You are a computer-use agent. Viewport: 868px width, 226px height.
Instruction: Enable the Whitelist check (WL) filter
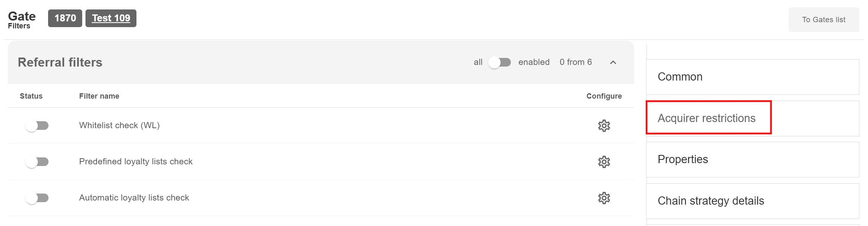click(37, 126)
